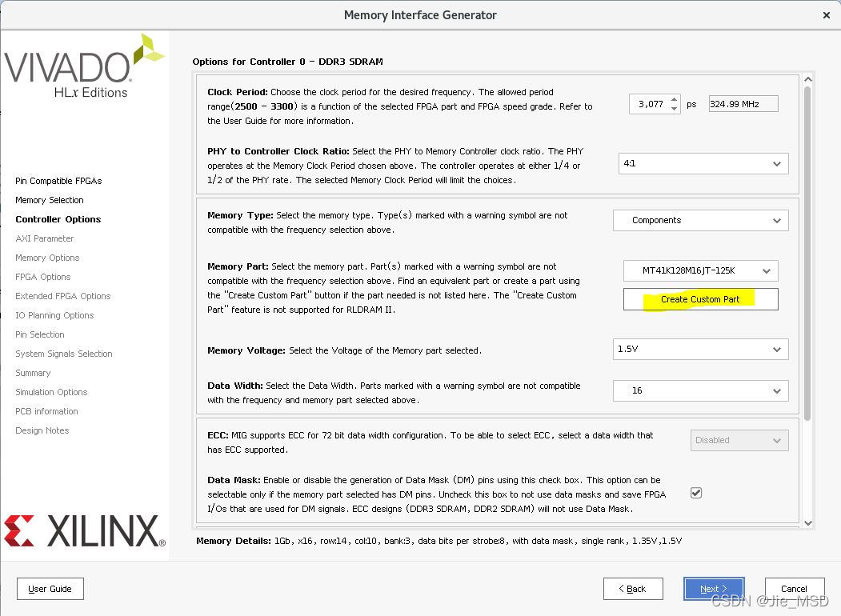This screenshot has height=616, width=841.
Task: Open the Memory Type Components dropdown
Action: (x=700, y=220)
